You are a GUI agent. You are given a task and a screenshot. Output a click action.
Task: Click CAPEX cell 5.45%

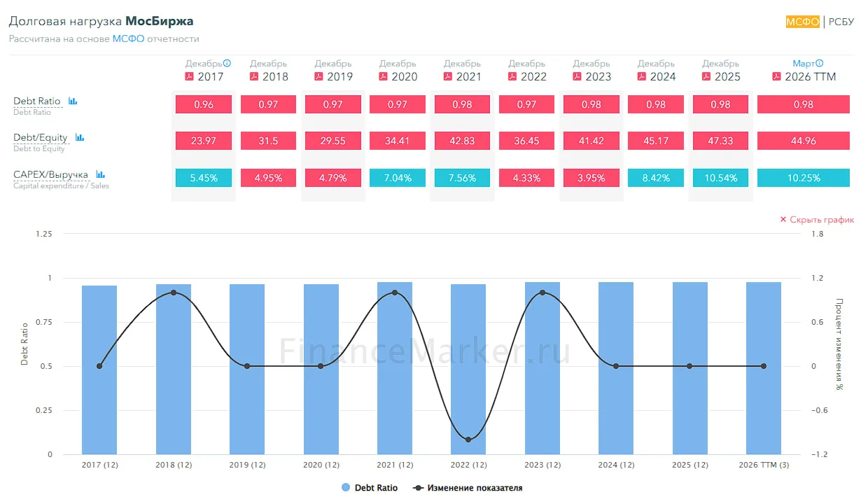(x=204, y=178)
